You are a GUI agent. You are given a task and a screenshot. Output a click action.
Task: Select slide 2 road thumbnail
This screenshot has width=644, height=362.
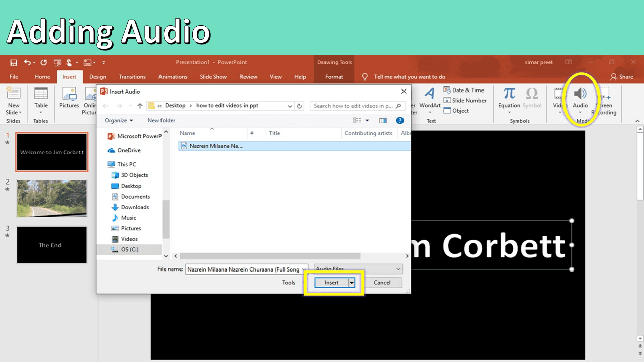[51, 199]
